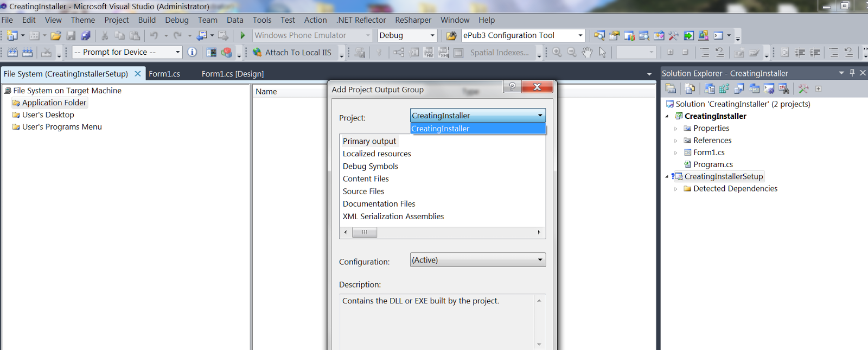Screen dimensions: 868x350
Task: Select the Pan hand tool icon
Action: [587, 53]
